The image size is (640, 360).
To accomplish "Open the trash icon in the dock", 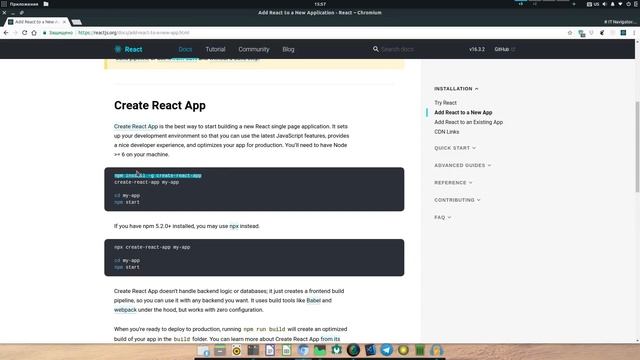I will (420, 350).
